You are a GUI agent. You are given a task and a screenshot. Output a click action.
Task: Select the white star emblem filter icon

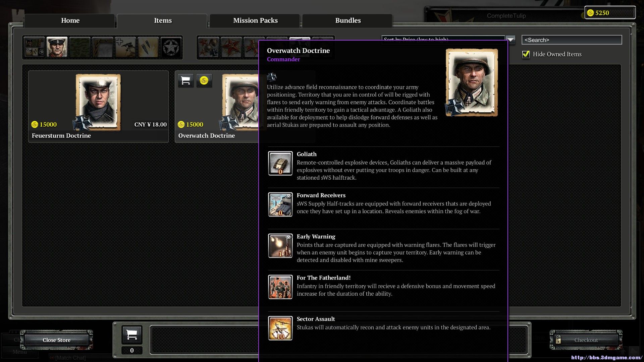[171, 47]
